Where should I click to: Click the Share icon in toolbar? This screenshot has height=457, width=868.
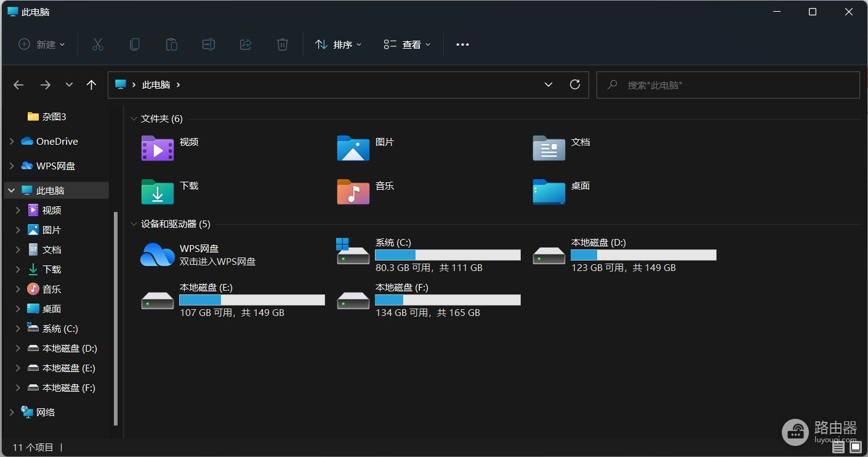click(x=246, y=44)
